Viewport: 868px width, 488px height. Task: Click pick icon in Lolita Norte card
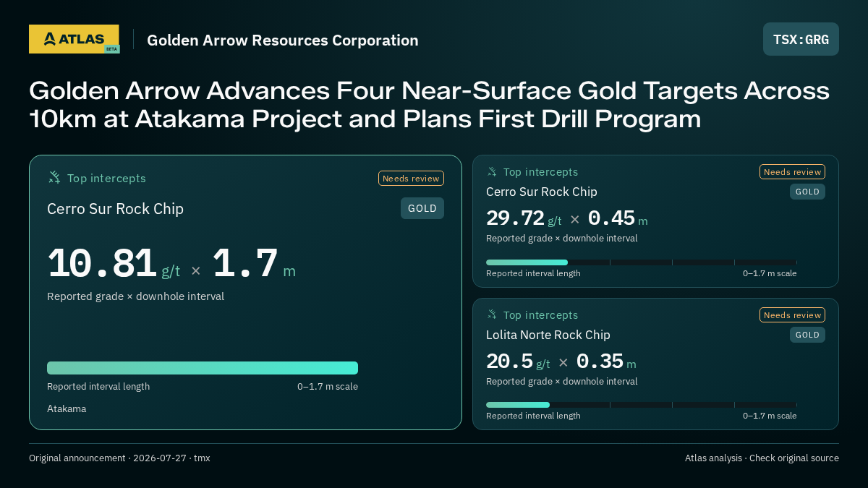pos(492,315)
